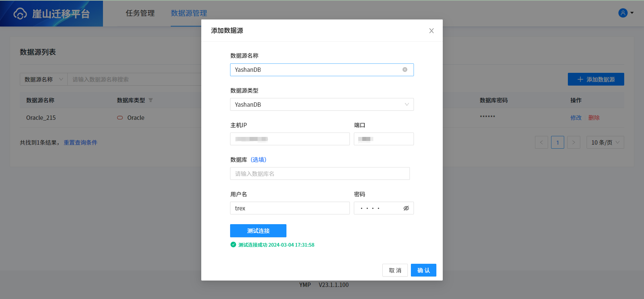Click the 崖山迁移平台 logo

[52, 13]
